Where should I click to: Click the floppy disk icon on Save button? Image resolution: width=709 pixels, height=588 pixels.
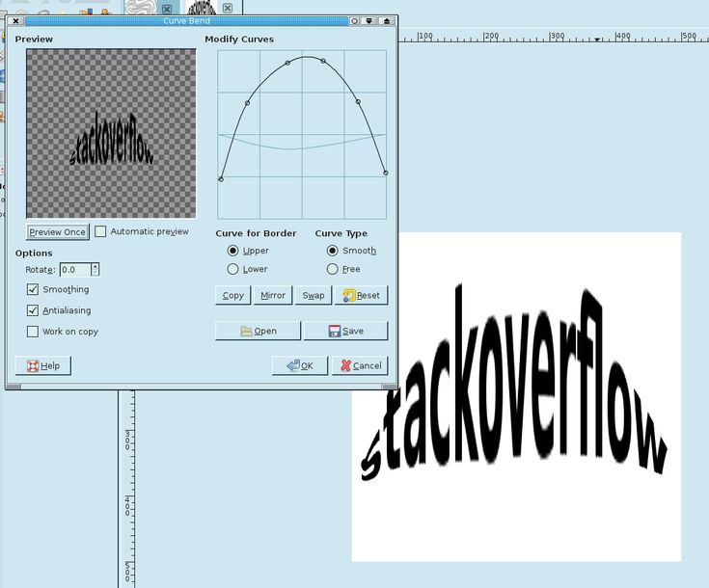tap(335, 331)
